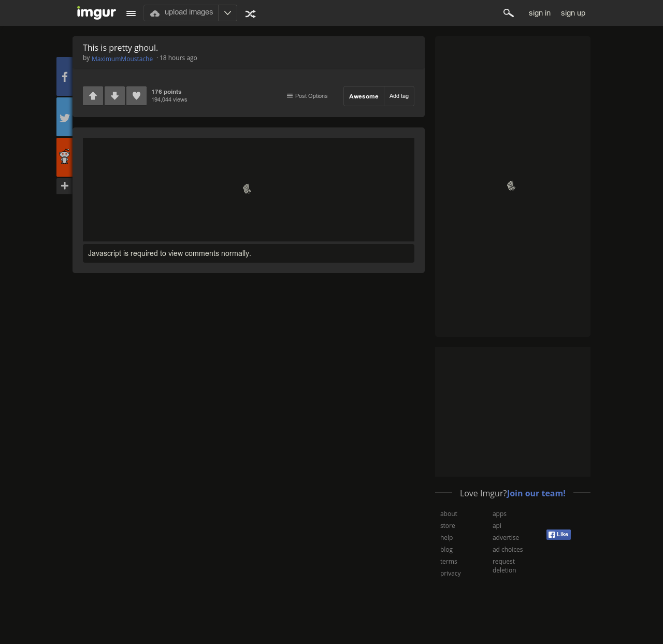Show more sharing options with plus icon

(x=64, y=186)
